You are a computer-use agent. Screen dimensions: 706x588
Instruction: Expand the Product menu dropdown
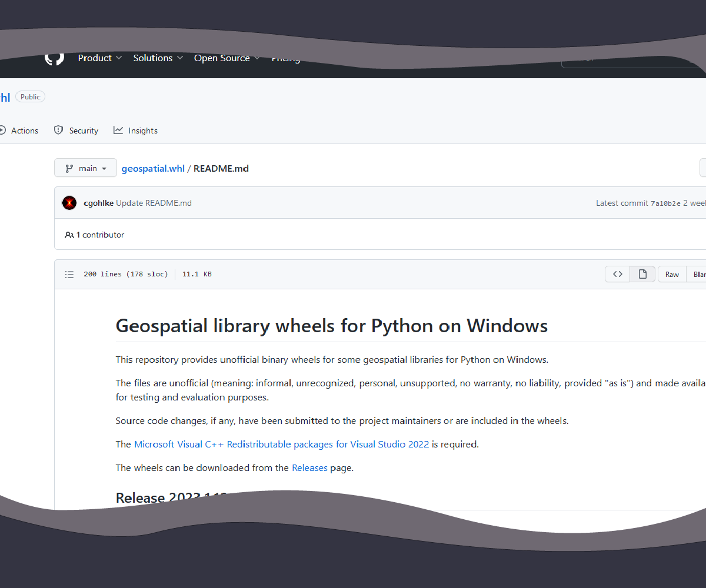coord(100,58)
